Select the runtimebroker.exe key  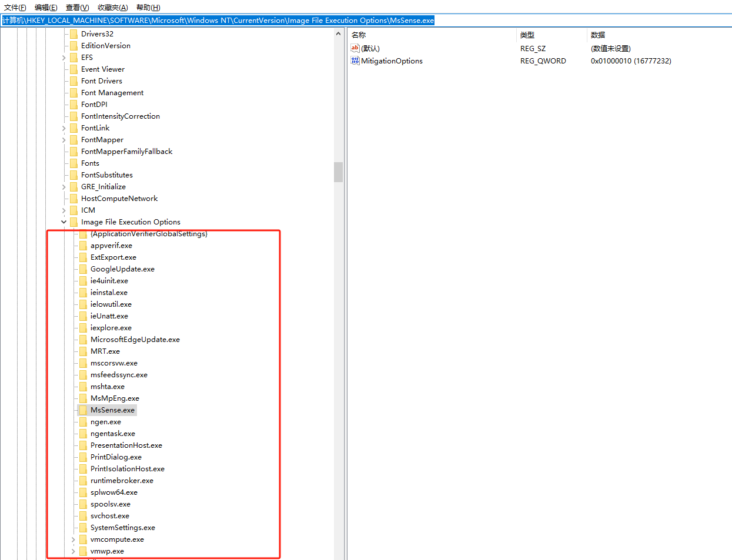click(122, 481)
